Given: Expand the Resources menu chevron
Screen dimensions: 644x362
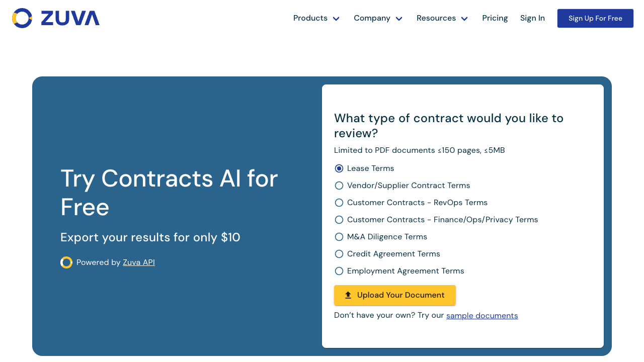Looking at the screenshot, I should tap(464, 18).
